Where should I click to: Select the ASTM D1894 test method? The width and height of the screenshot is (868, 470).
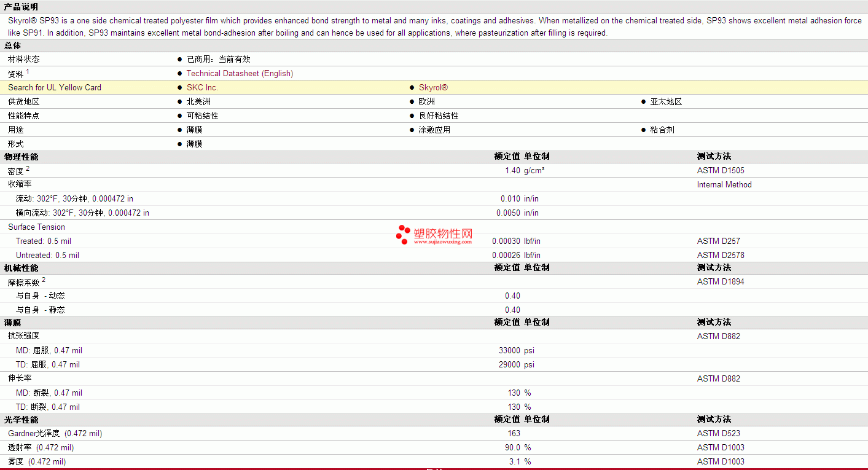point(721,281)
